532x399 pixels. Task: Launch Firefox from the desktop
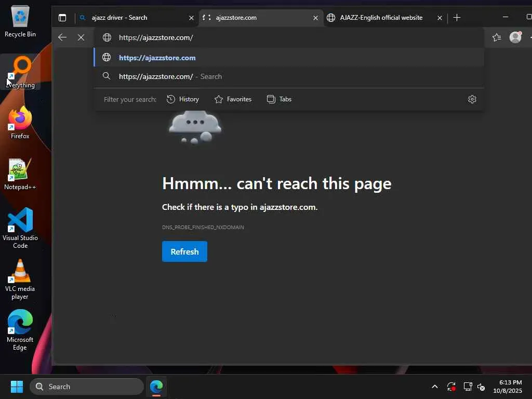(20, 123)
